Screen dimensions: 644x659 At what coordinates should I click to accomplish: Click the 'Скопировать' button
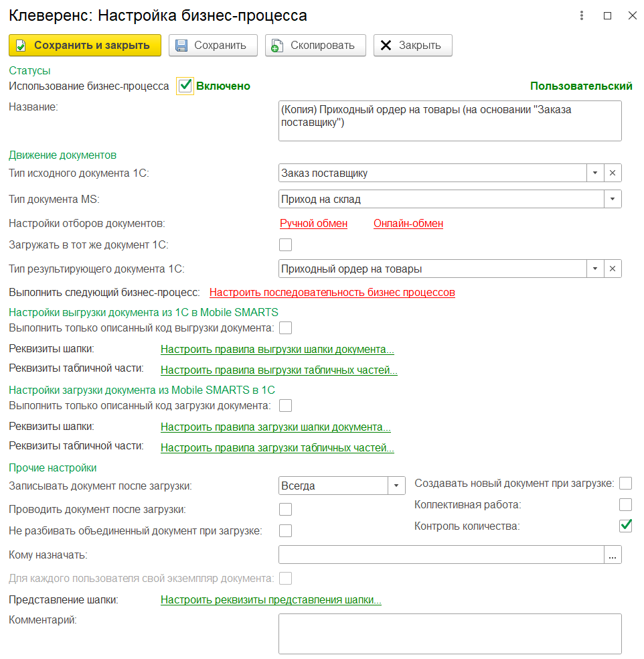[315, 46]
